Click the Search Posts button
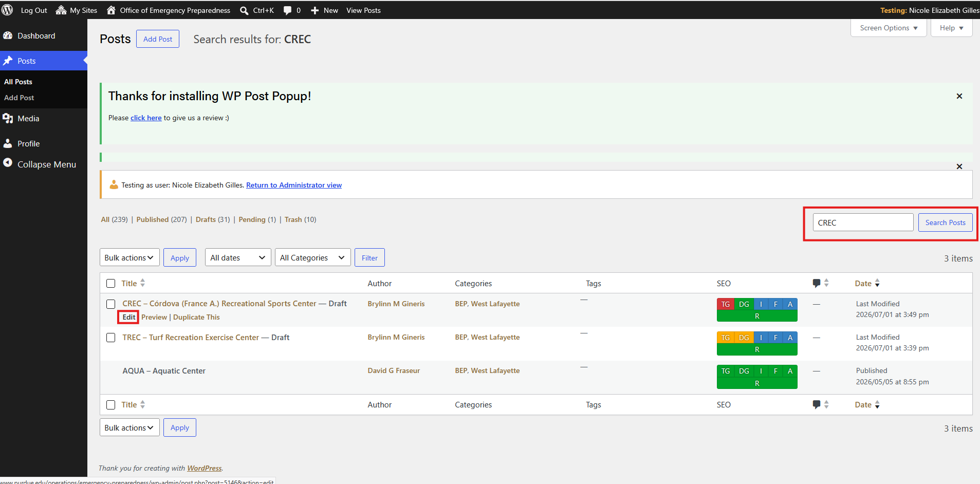Viewport: 980px width, 484px height. [x=945, y=222]
